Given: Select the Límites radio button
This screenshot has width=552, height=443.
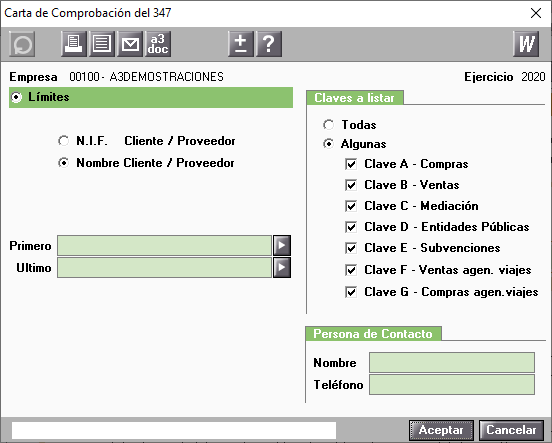Looking at the screenshot, I should pos(16,97).
